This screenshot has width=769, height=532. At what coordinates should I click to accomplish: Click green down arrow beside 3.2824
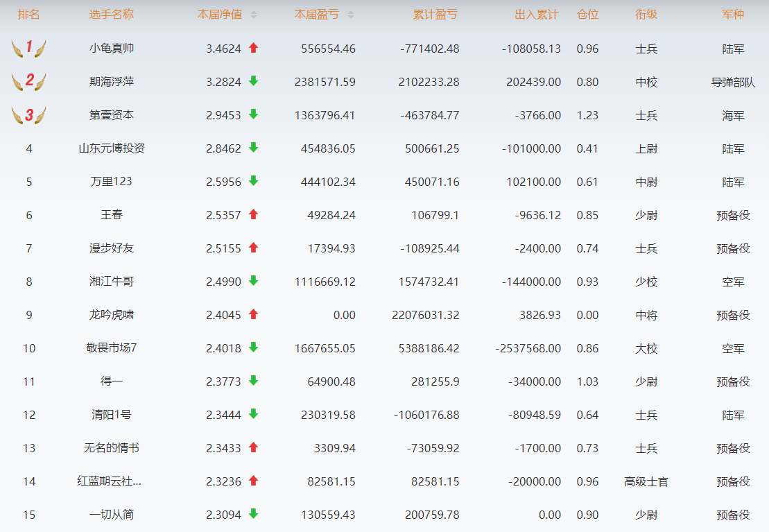(254, 81)
